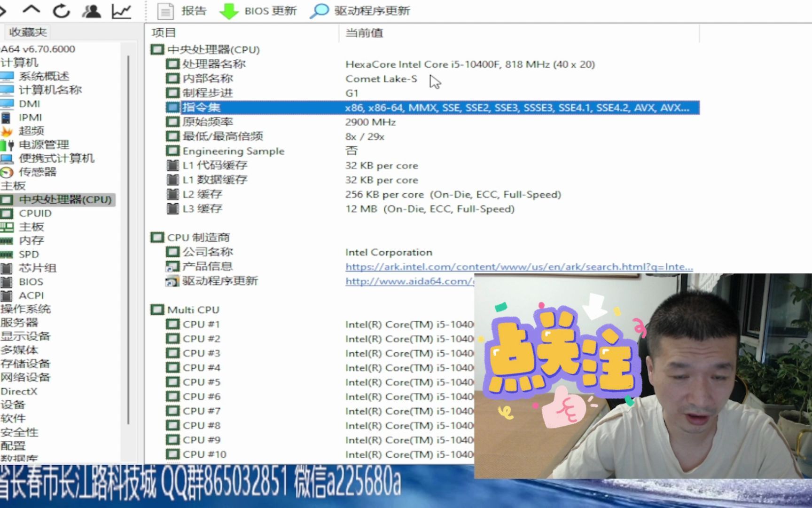812x508 pixels.
Task: Select the 指令集 row
Action: (x=432, y=108)
